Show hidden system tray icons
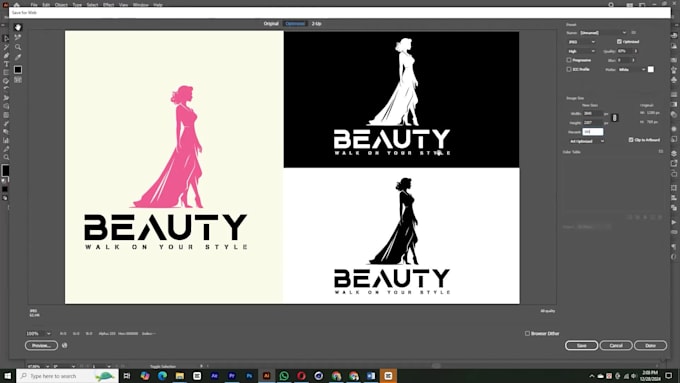 (592, 376)
